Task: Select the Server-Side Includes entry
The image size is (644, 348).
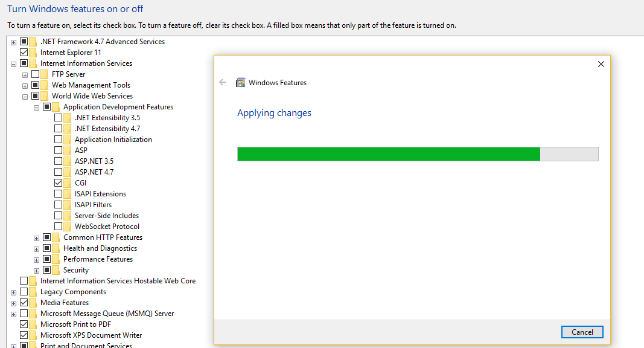Action: coord(106,216)
